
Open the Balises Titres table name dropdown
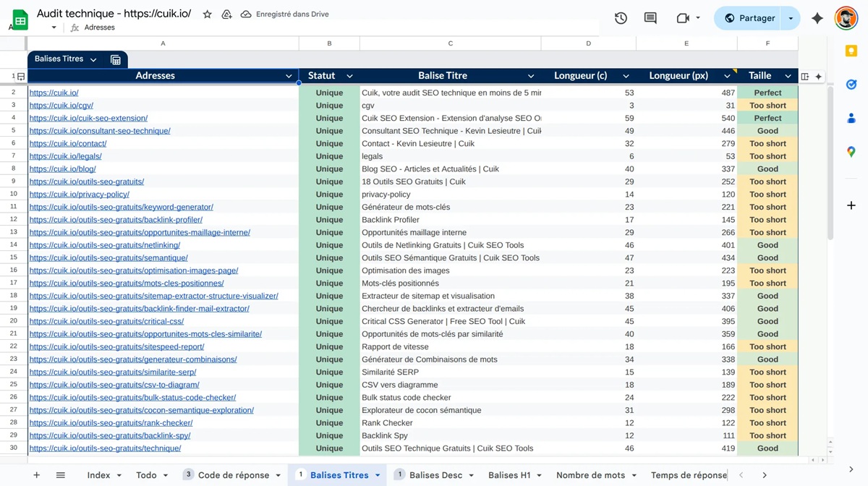(93, 59)
